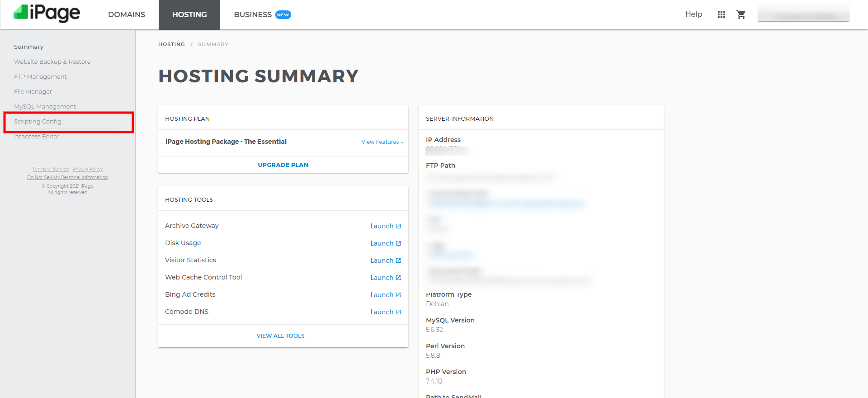Screen dimensions: 868x398
Task: Click Hosting in the breadcrumb
Action: tap(171, 44)
